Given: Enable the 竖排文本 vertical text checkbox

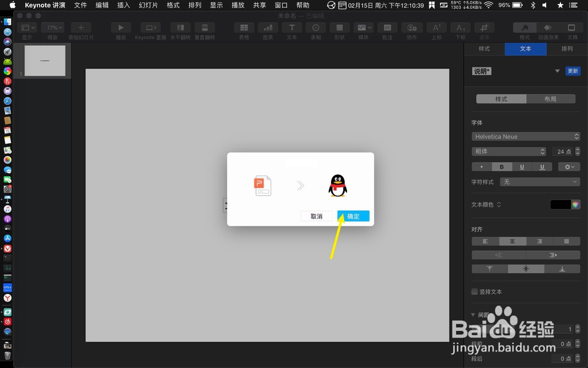Looking at the screenshot, I should [x=475, y=291].
